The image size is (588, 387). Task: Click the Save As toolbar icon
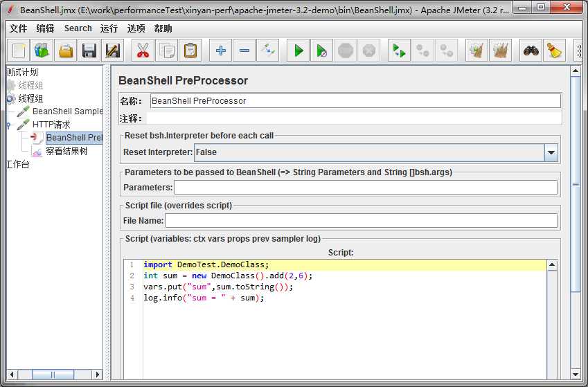coord(112,51)
